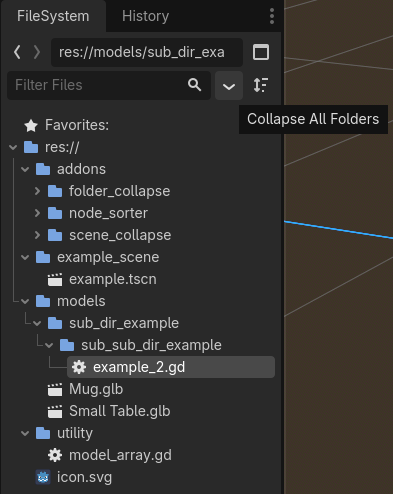
Task: Select the icon.svg file name
Action: 84,477
